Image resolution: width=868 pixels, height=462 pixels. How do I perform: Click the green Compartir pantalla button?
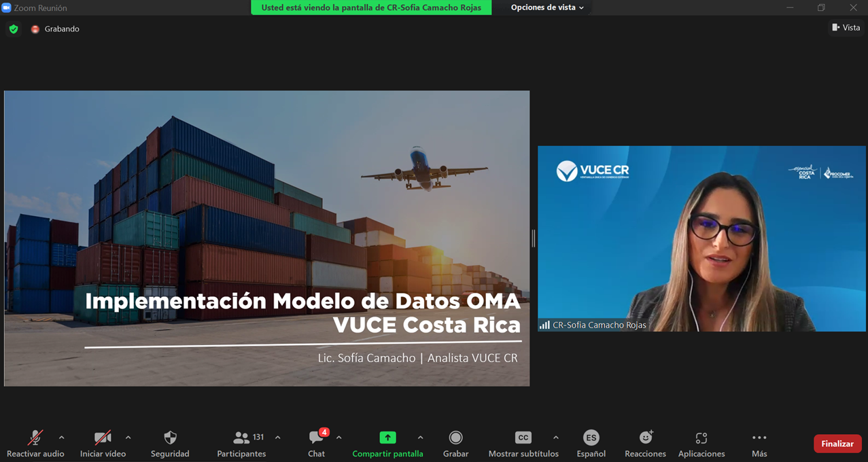click(x=387, y=444)
